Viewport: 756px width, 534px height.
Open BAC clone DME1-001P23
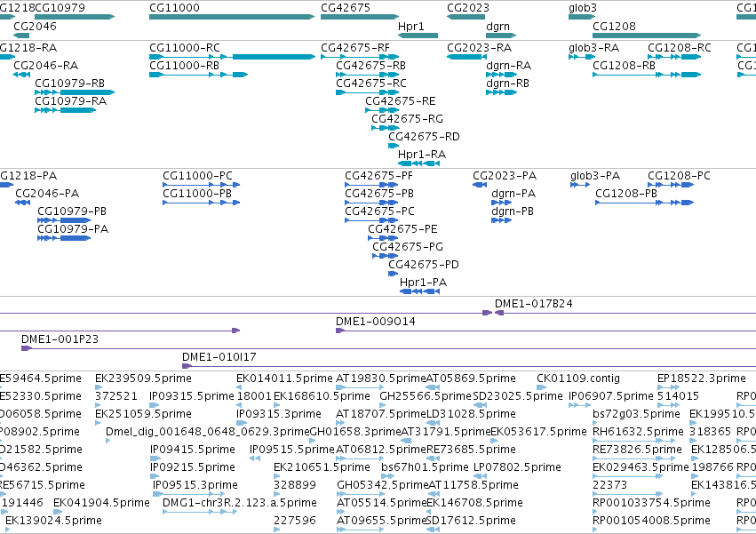tap(60, 340)
